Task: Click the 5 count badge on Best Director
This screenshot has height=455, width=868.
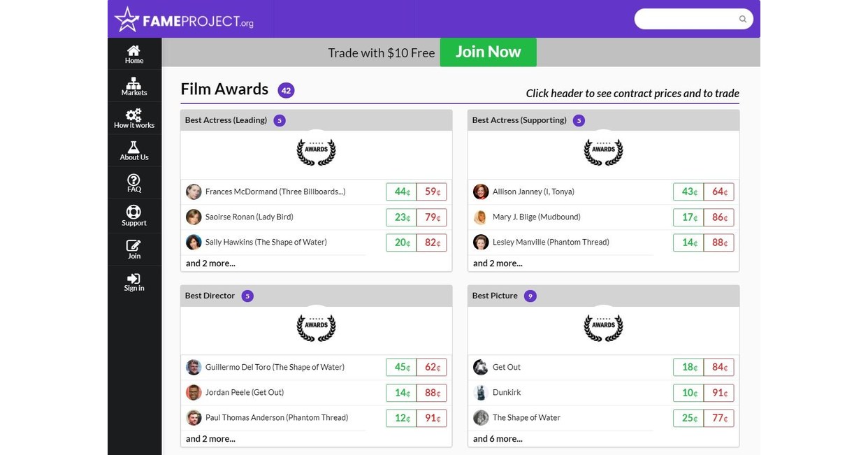Action: pos(247,296)
